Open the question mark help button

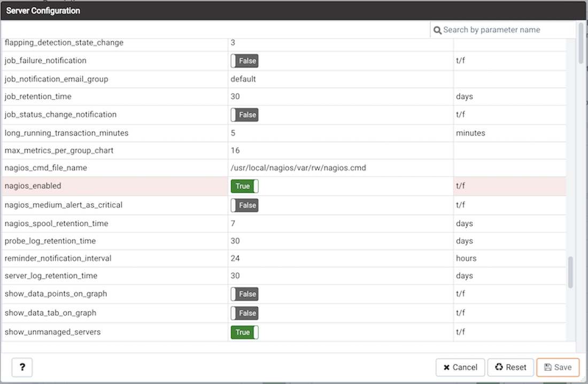pos(22,367)
